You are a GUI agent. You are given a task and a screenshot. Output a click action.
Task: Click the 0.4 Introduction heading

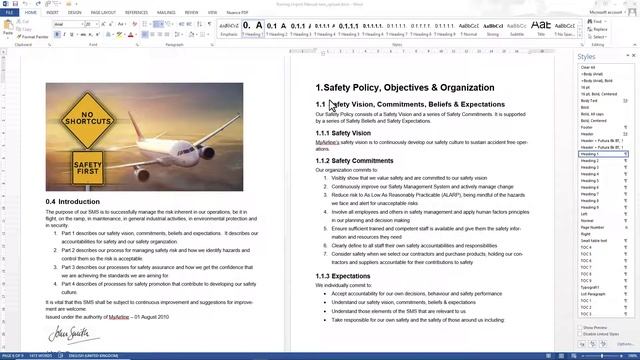point(73,202)
